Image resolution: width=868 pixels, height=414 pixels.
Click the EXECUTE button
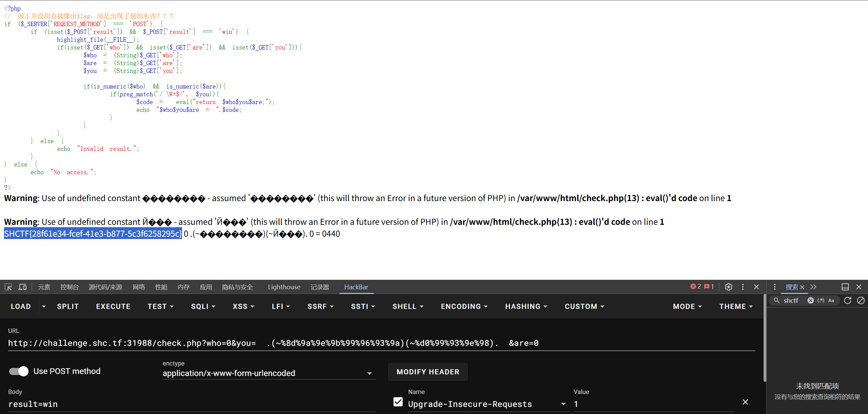pyautogui.click(x=113, y=307)
